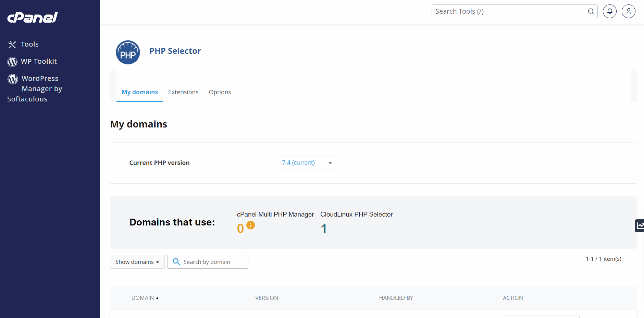Image resolution: width=644 pixels, height=318 pixels.
Task: Click the search magnifier in Search Tools
Action: coord(591,11)
